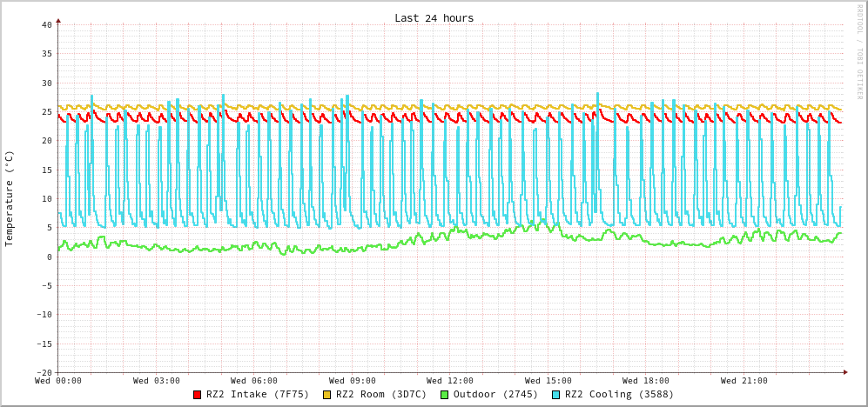Viewport: 868px width, 407px height.
Task: Click the 'Temperature (°C)' vertical axis label
Action: coord(10,198)
